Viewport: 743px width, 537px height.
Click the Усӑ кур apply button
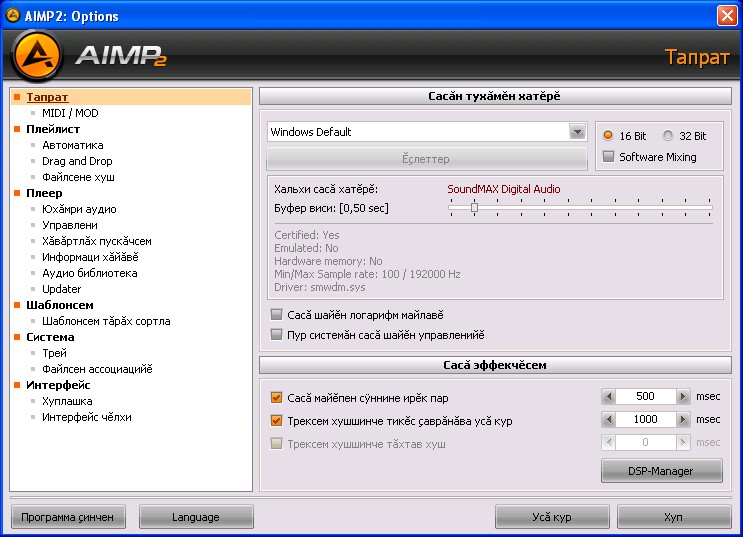tap(552, 517)
